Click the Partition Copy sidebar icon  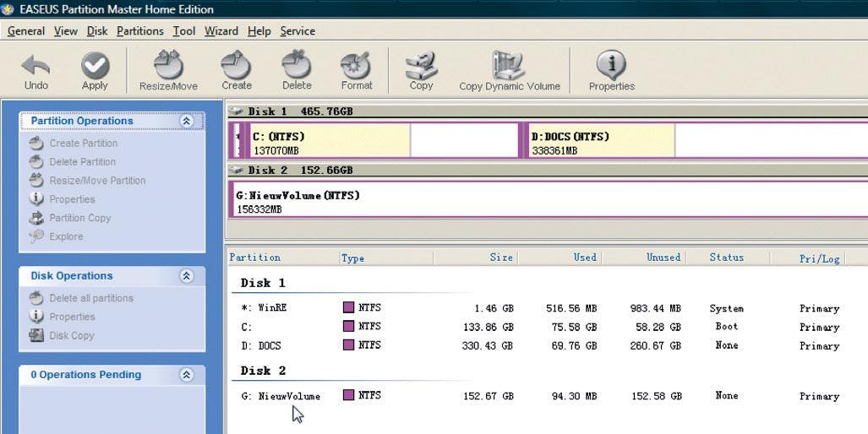pos(36,218)
